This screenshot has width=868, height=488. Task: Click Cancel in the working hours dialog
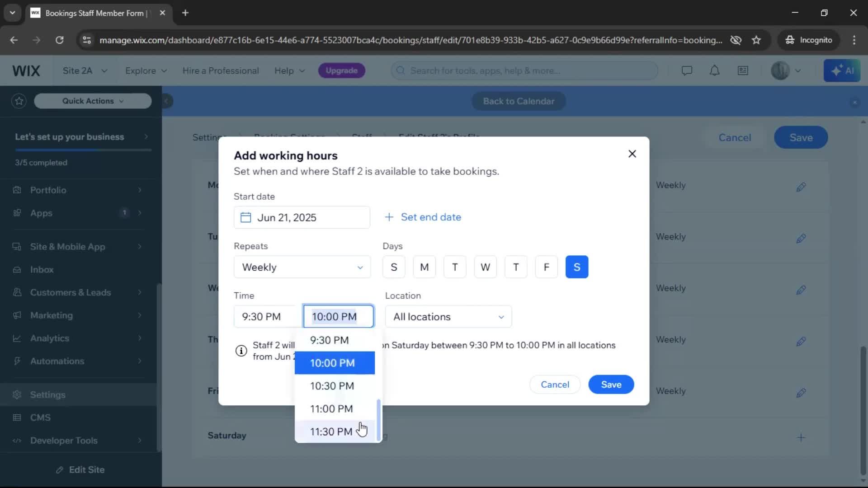tap(555, 385)
